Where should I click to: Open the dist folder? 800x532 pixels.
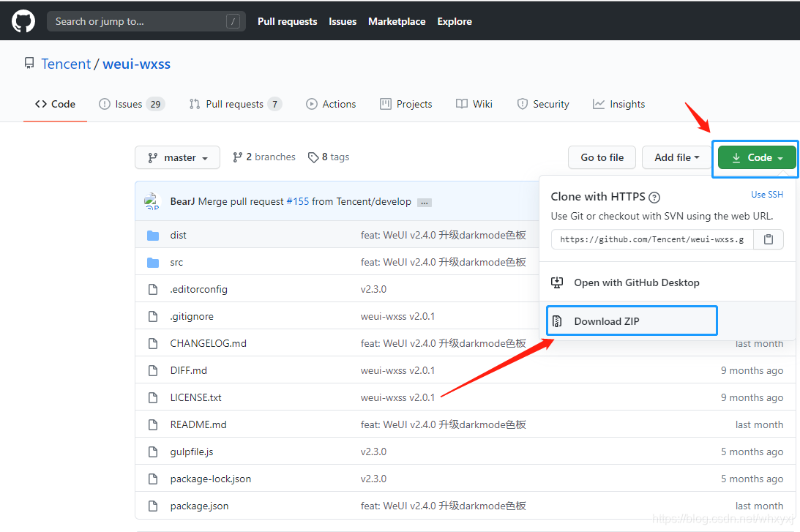[178, 235]
